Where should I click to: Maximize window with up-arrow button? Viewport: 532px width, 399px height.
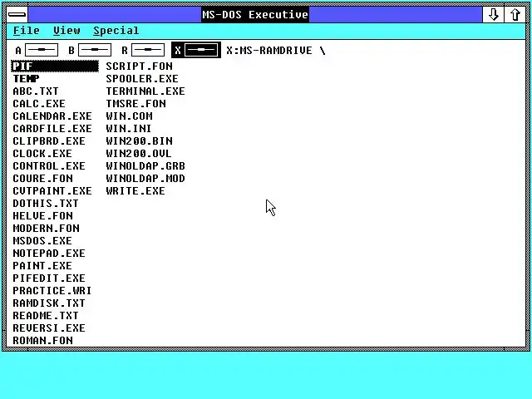(x=515, y=15)
